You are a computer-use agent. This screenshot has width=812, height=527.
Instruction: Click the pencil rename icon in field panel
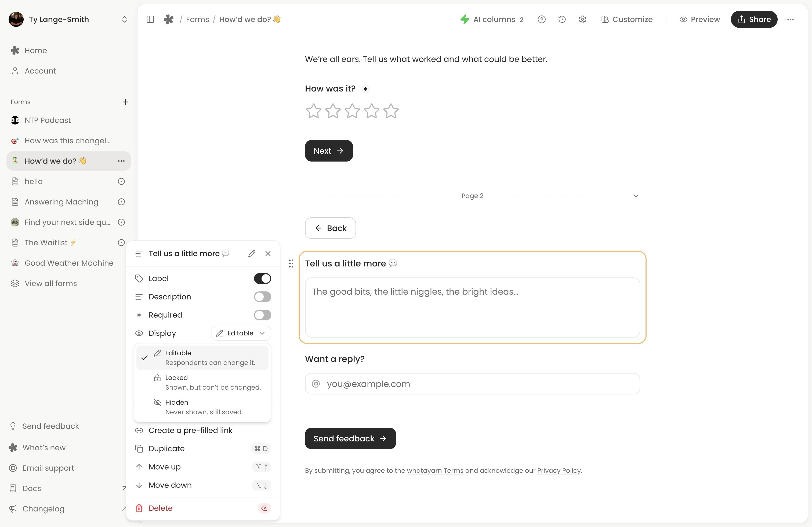pyautogui.click(x=252, y=253)
